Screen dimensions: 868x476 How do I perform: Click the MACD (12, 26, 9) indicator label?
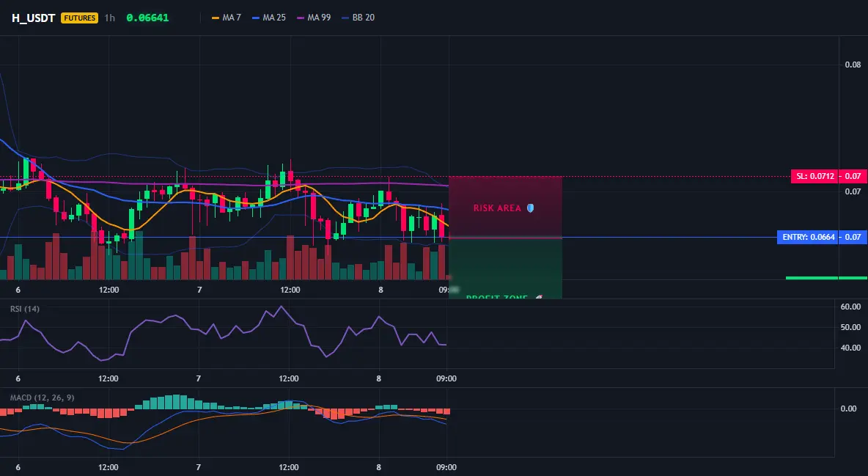pos(42,398)
